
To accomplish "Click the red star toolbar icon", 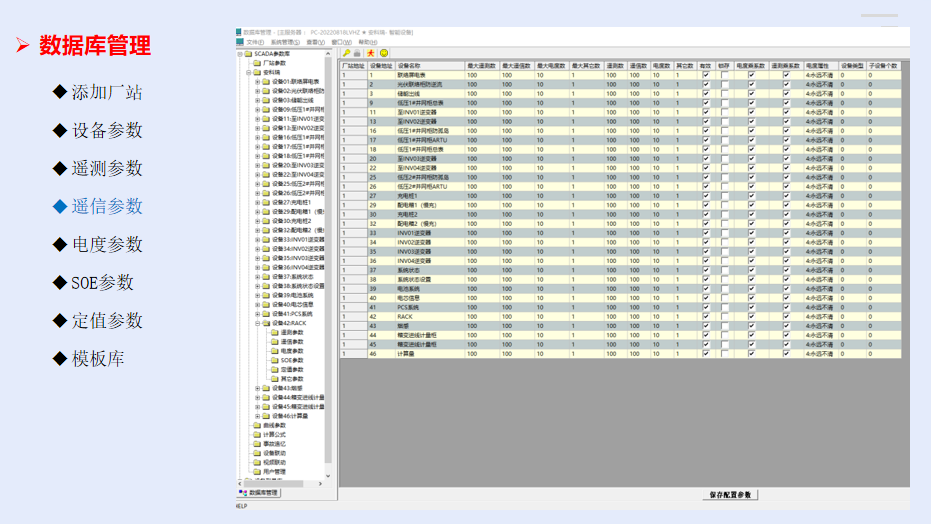I will [371, 52].
